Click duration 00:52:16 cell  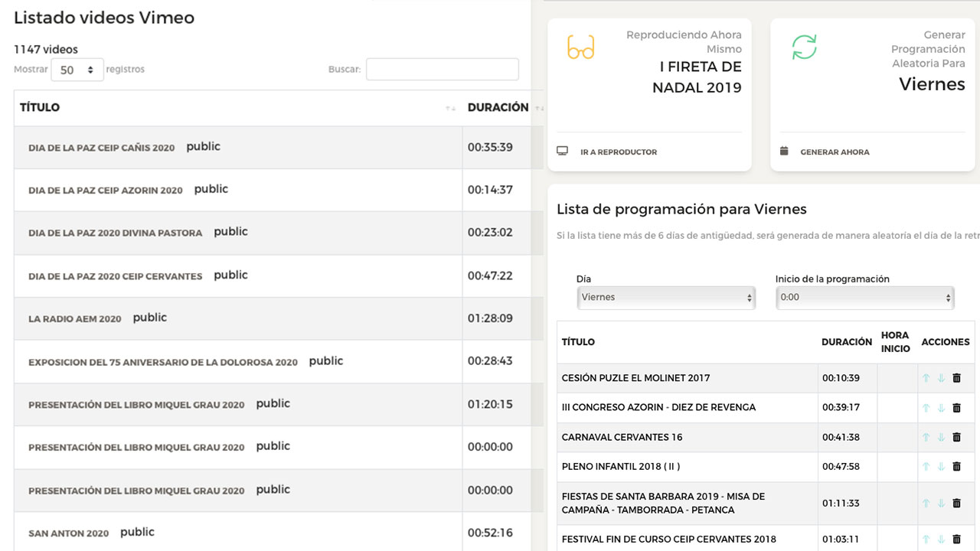pos(490,533)
